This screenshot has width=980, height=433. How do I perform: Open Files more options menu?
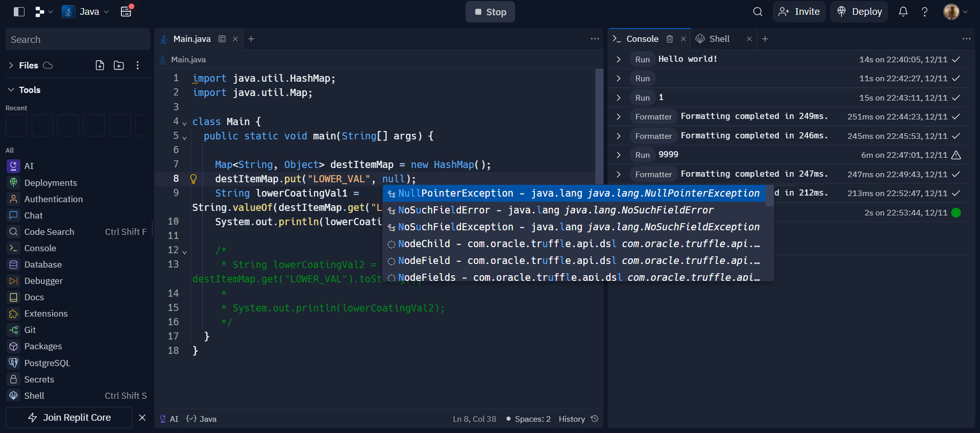pos(138,65)
